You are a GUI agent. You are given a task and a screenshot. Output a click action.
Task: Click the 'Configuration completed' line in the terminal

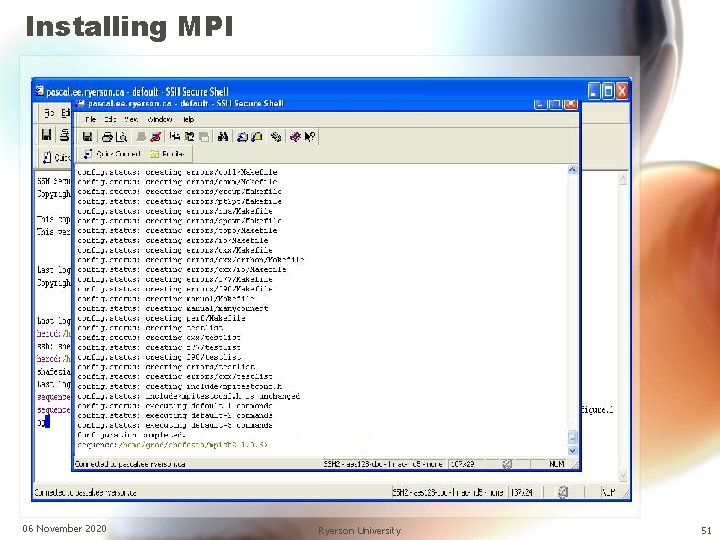pos(131,435)
